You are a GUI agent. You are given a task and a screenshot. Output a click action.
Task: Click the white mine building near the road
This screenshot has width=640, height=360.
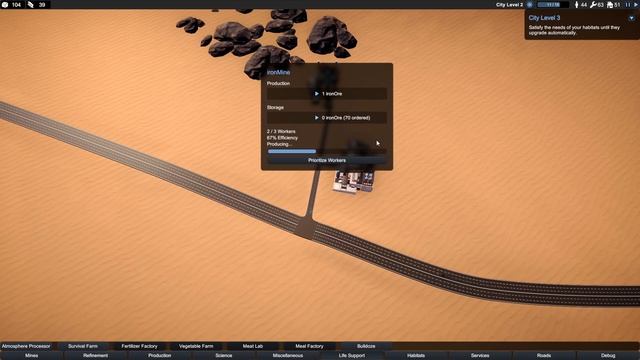(353, 181)
